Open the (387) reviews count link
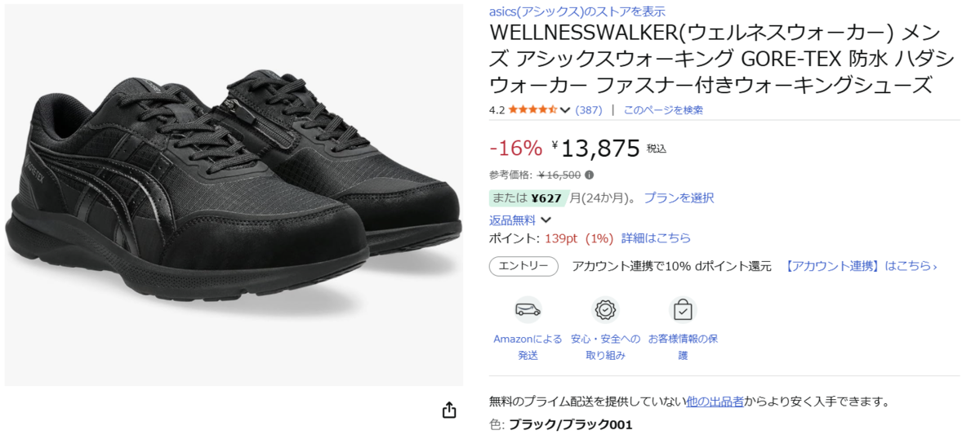Image resolution: width=980 pixels, height=435 pixels. pyautogui.click(x=589, y=110)
